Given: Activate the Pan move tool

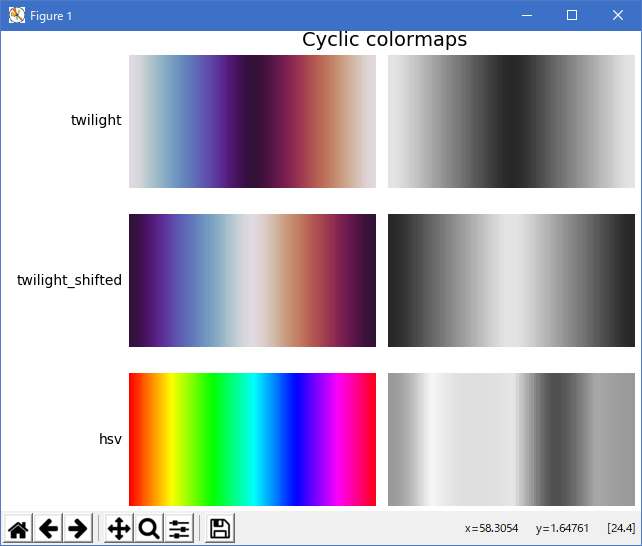Looking at the screenshot, I should pos(119,528).
